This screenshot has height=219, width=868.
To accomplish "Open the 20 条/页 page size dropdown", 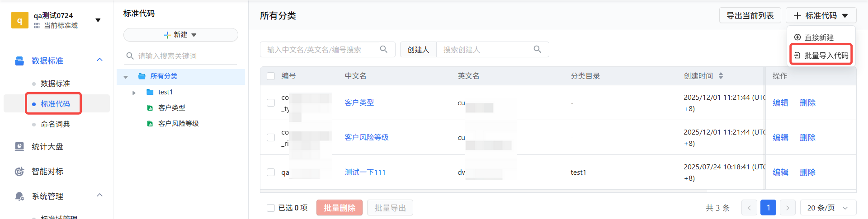I will coord(828,208).
